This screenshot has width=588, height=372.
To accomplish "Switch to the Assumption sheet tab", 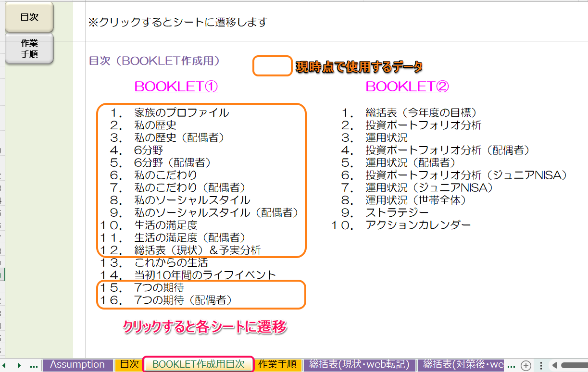I will click(x=77, y=365).
